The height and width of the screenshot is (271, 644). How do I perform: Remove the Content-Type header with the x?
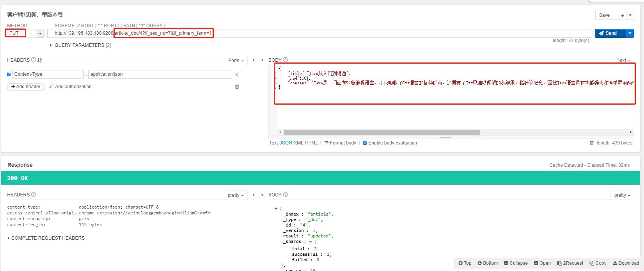point(237,75)
